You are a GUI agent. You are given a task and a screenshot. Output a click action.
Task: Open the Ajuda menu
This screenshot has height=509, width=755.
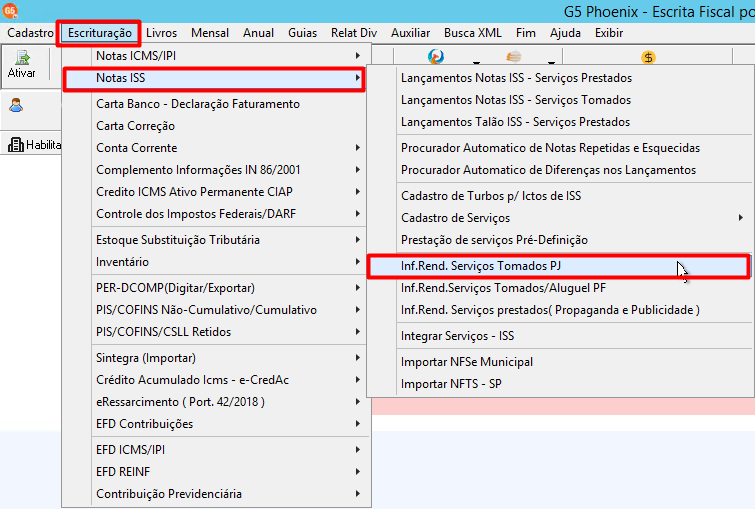565,33
